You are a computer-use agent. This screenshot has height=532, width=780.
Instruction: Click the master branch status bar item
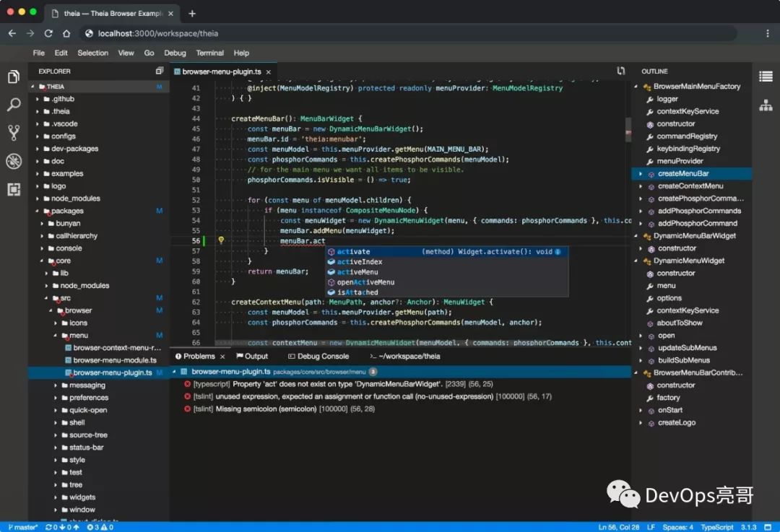23,527
